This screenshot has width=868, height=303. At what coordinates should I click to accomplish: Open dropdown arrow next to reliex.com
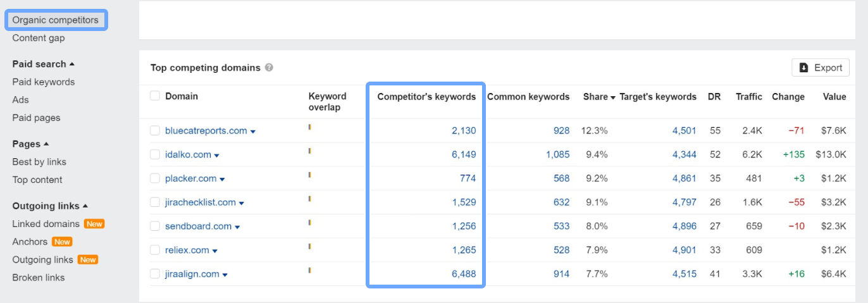215,251
